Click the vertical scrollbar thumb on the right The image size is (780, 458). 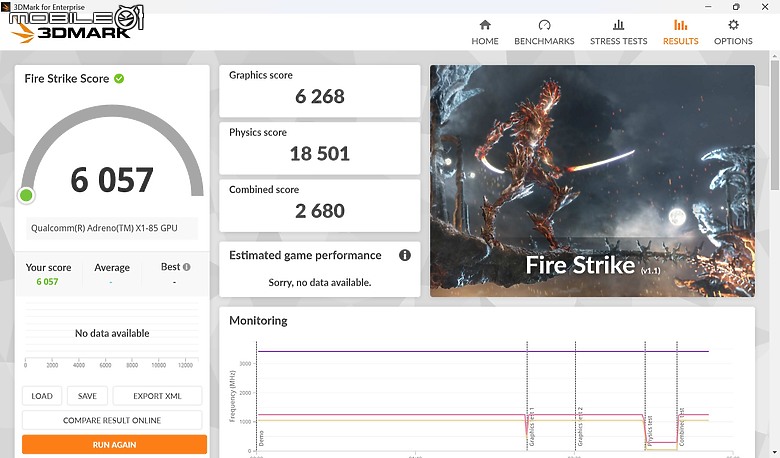775,124
